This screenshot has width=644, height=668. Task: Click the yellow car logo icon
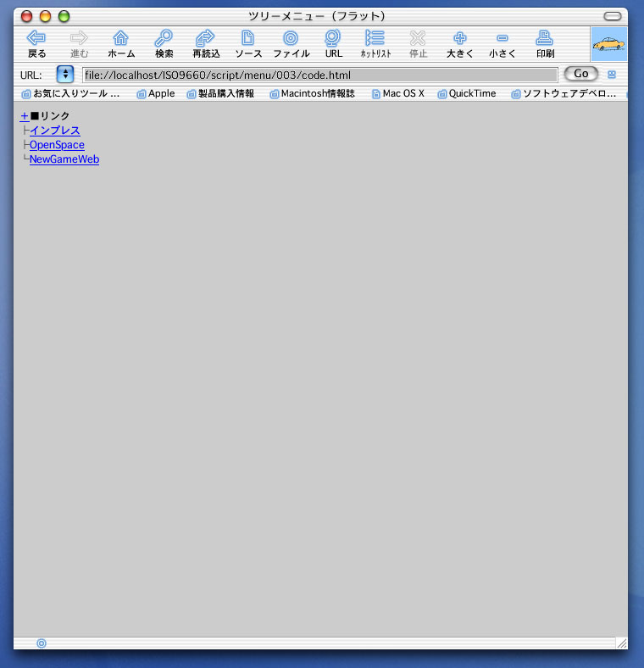click(608, 44)
